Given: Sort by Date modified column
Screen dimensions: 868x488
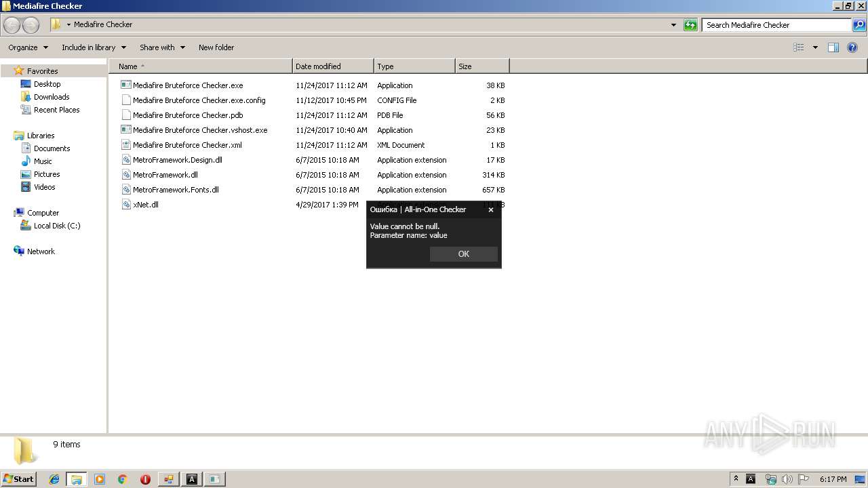Looking at the screenshot, I should coord(333,66).
